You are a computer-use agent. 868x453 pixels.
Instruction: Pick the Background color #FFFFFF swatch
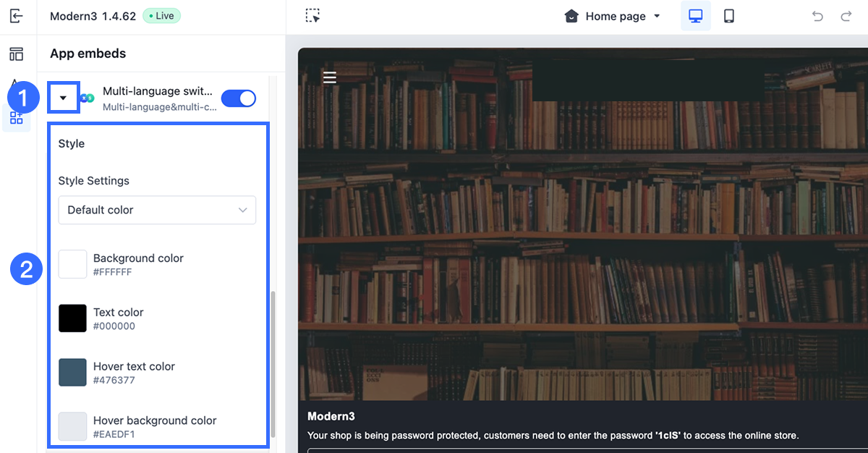click(x=72, y=264)
